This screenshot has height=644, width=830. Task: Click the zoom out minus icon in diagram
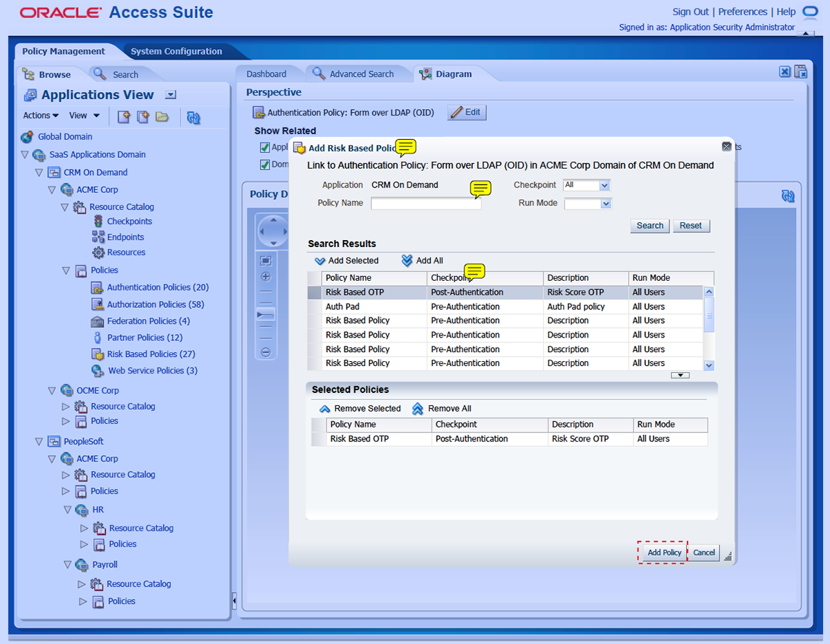266,352
